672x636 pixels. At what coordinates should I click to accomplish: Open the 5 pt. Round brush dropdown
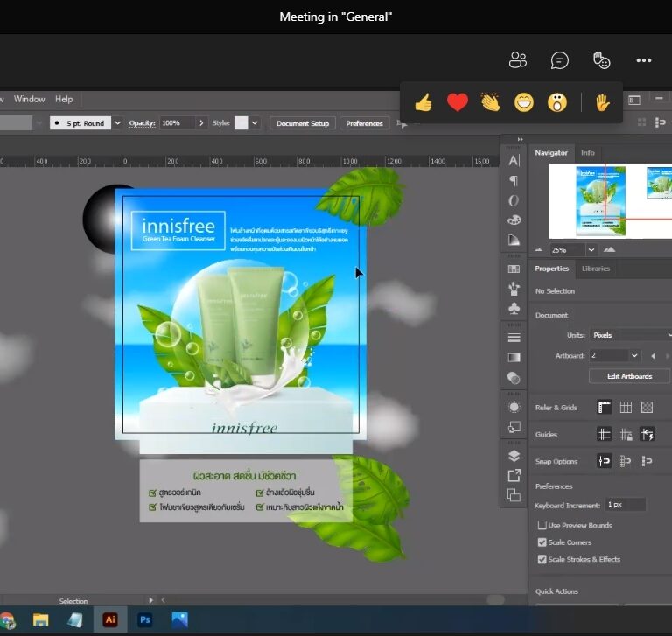click(118, 123)
